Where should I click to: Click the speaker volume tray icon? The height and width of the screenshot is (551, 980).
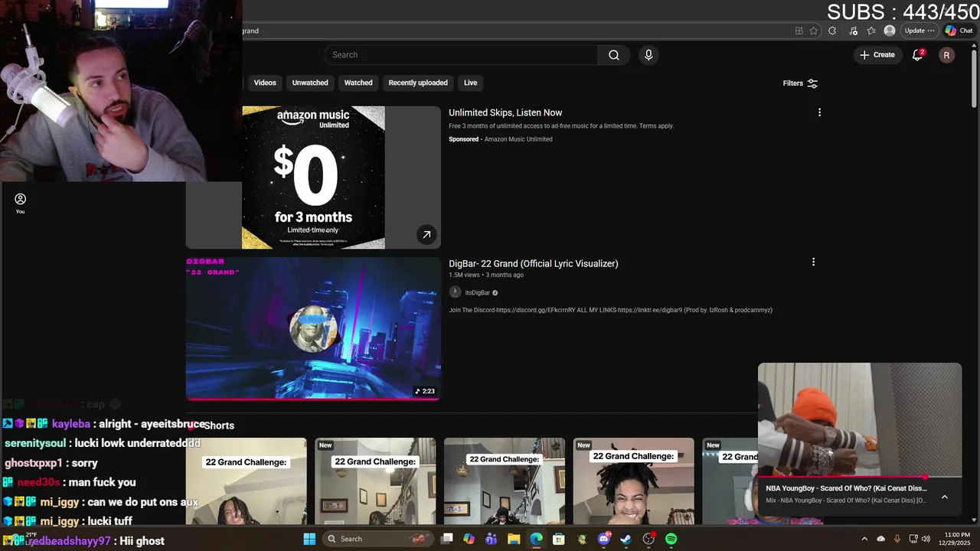pyautogui.click(x=926, y=539)
